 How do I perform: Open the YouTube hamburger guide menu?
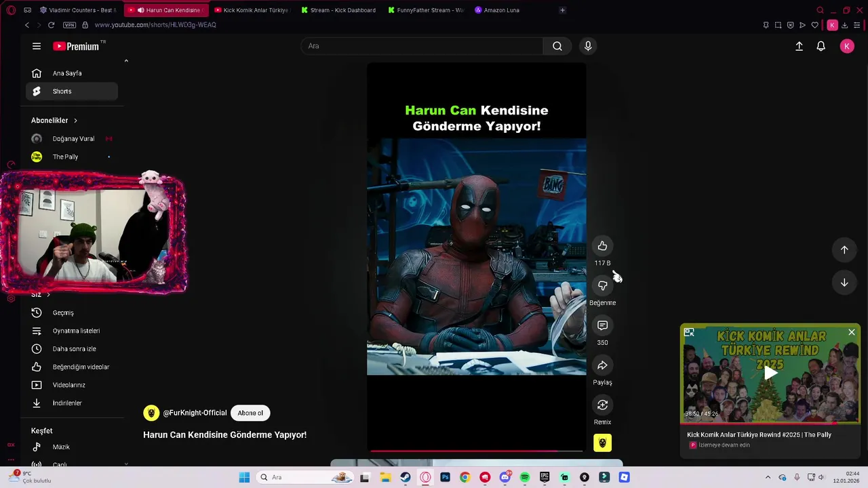(37, 46)
